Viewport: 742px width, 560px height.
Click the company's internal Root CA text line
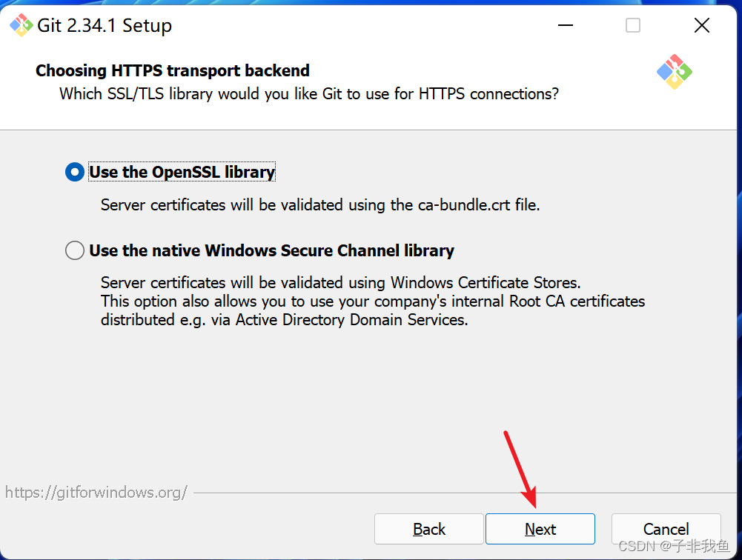pyautogui.click(x=373, y=301)
